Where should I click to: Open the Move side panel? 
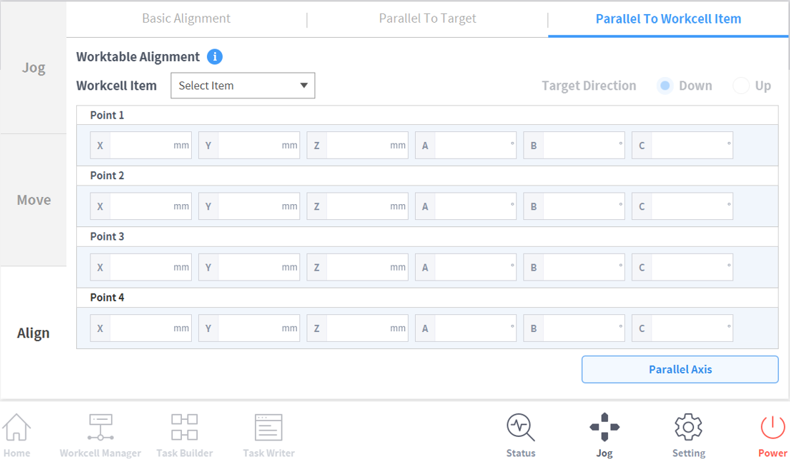click(33, 200)
